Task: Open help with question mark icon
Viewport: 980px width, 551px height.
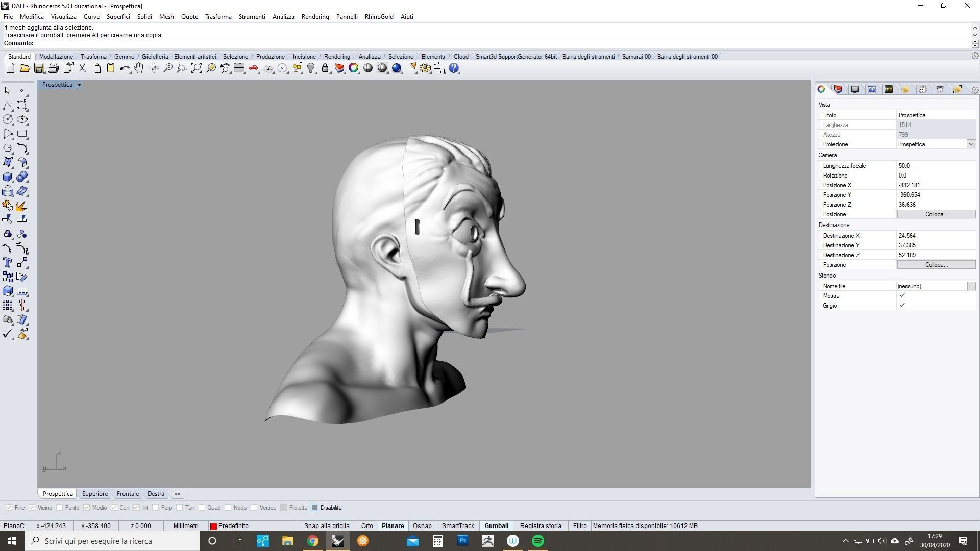Action: pyautogui.click(x=454, y=68)
